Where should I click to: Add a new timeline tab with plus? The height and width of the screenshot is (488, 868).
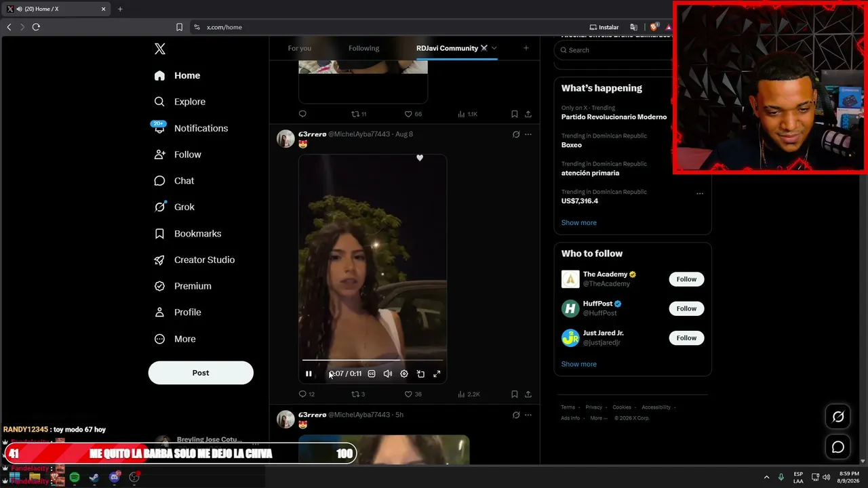[526, 48]
